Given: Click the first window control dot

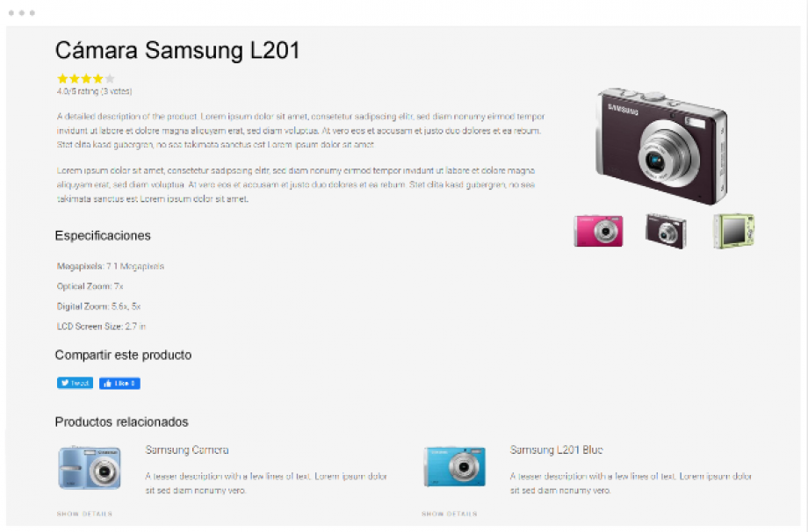Looking at the screenshot, I should [11, 13].
